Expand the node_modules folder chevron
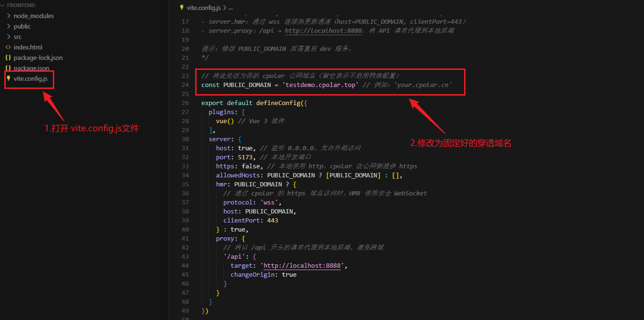 tap(9, 16)
